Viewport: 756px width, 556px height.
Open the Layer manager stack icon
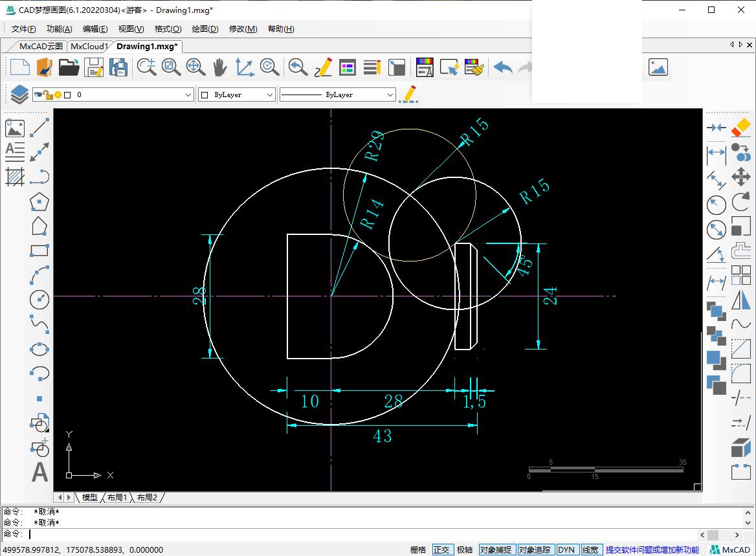(x=19, y=95)
